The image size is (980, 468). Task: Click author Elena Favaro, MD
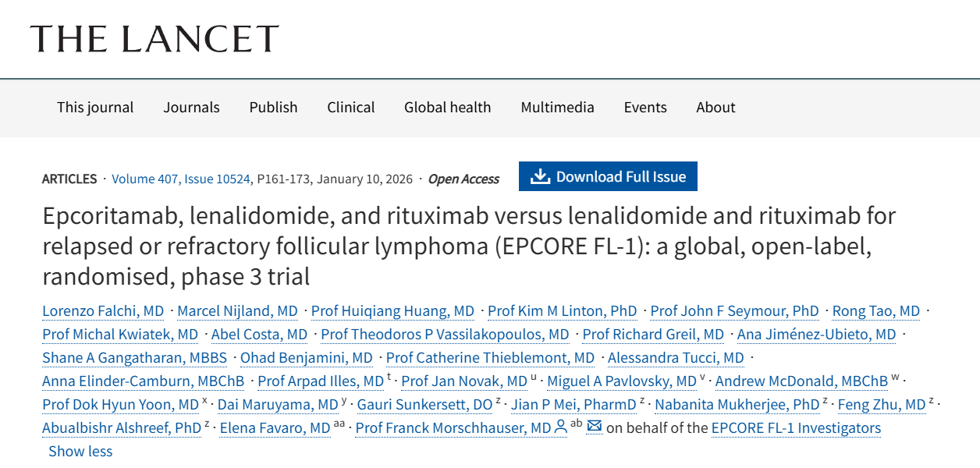(275, 428)
